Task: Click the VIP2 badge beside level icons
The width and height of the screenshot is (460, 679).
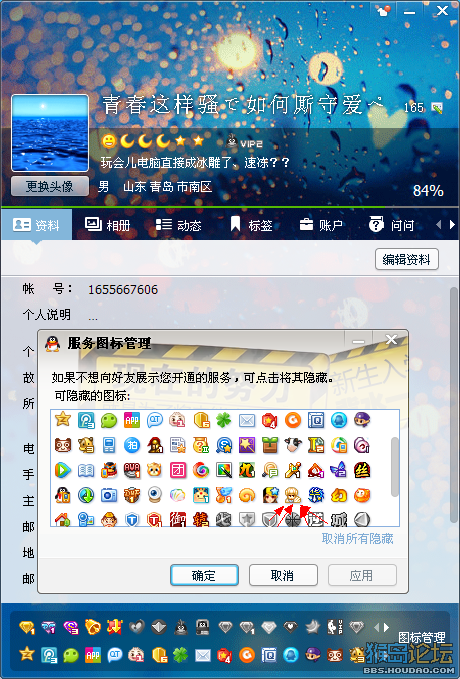Action: click(244, 143)
